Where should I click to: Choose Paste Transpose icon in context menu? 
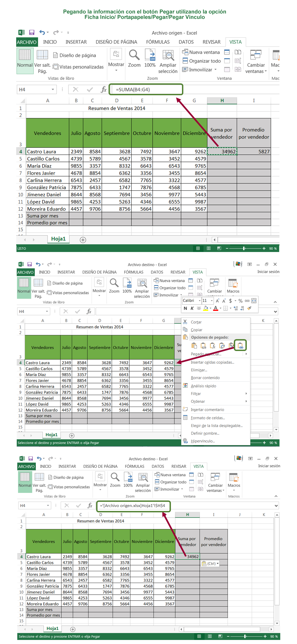point(222,346)
